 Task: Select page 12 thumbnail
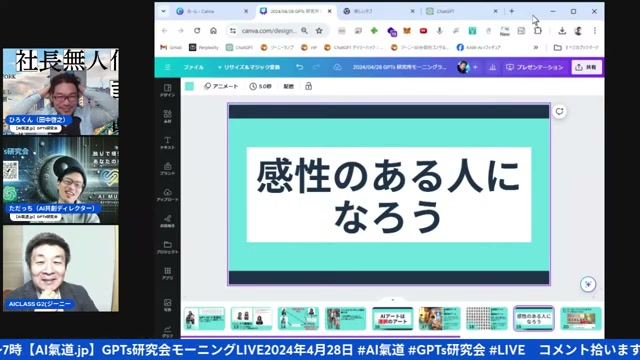[204, 318]
